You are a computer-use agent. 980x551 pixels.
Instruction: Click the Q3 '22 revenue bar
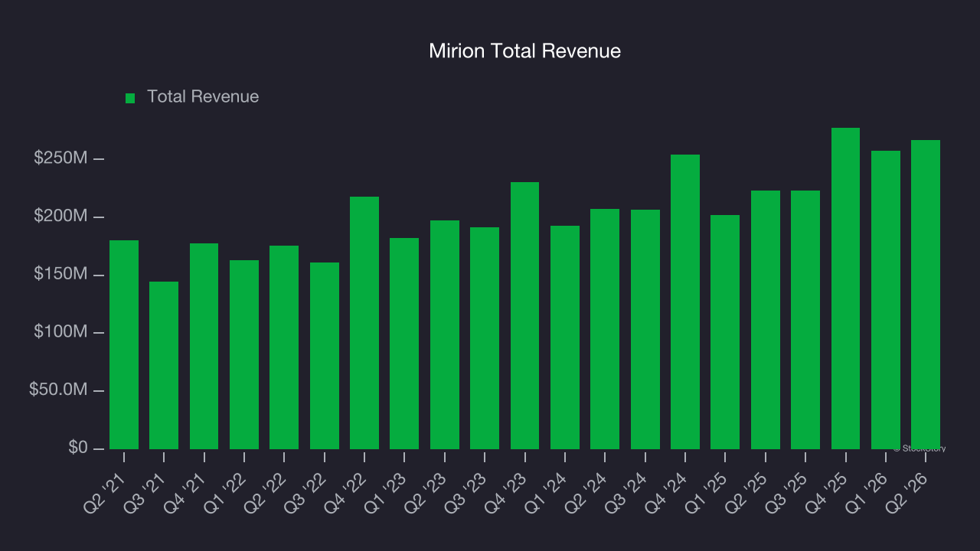pyautogui.click(x=325, y=356)
